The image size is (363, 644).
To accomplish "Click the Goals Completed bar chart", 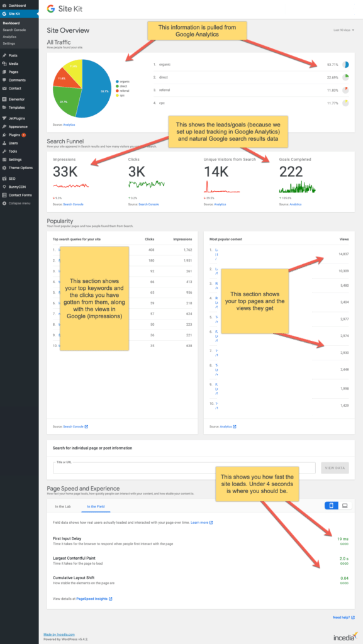I will [x=298, y=186].
